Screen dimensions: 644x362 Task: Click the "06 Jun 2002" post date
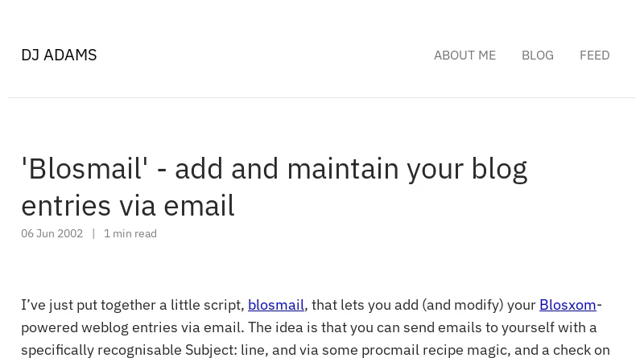[52, 233]
